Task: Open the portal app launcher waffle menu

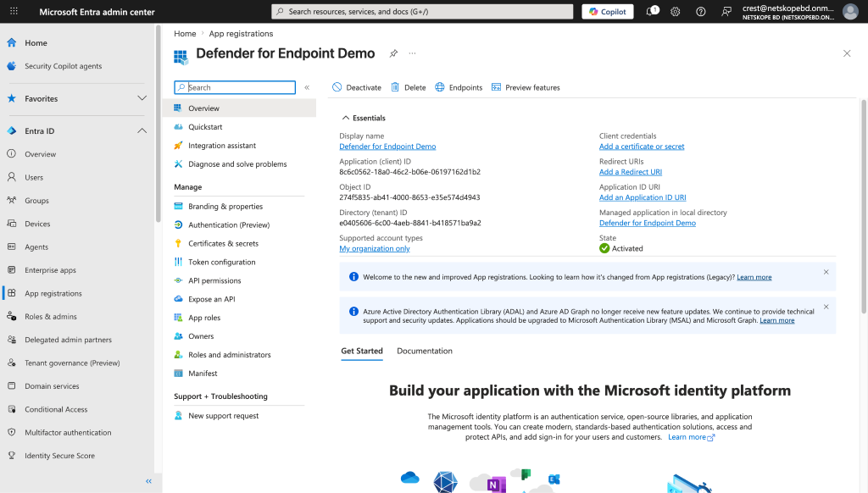Action: 14,11
